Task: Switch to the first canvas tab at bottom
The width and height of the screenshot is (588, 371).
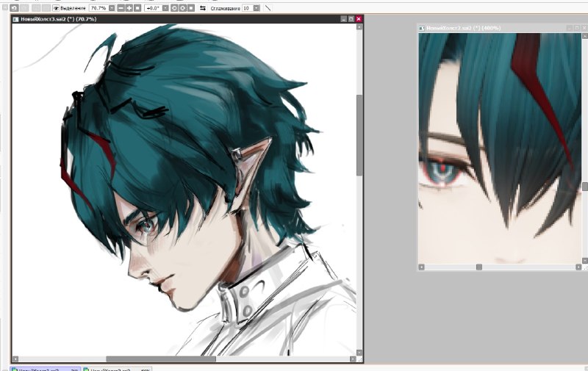Action: point(46,369)
